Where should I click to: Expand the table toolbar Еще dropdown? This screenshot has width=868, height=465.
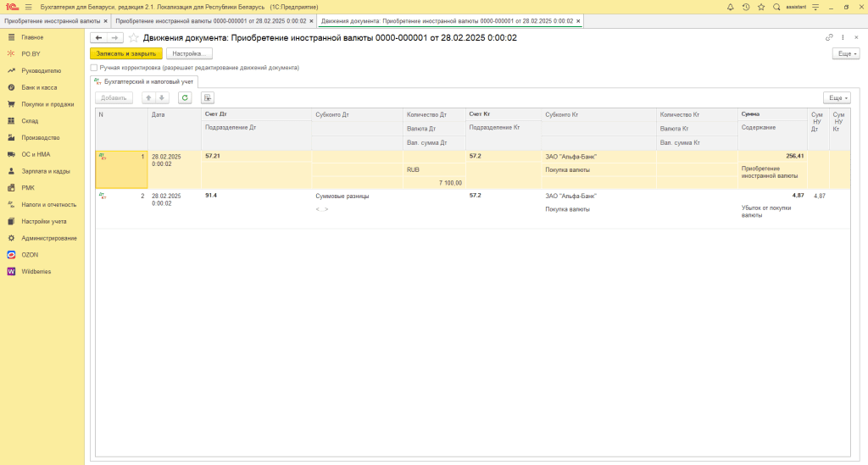(x=837, y=98)
